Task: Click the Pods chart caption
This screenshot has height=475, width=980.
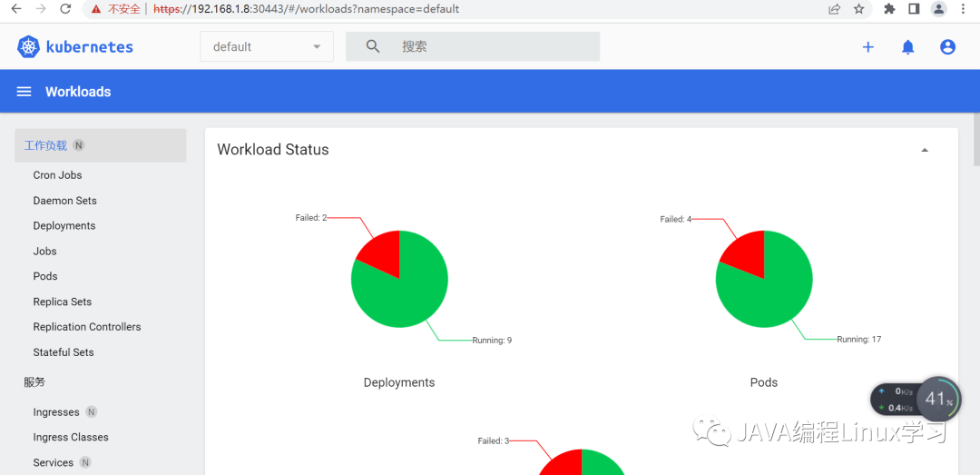Action: coord(764,382)
